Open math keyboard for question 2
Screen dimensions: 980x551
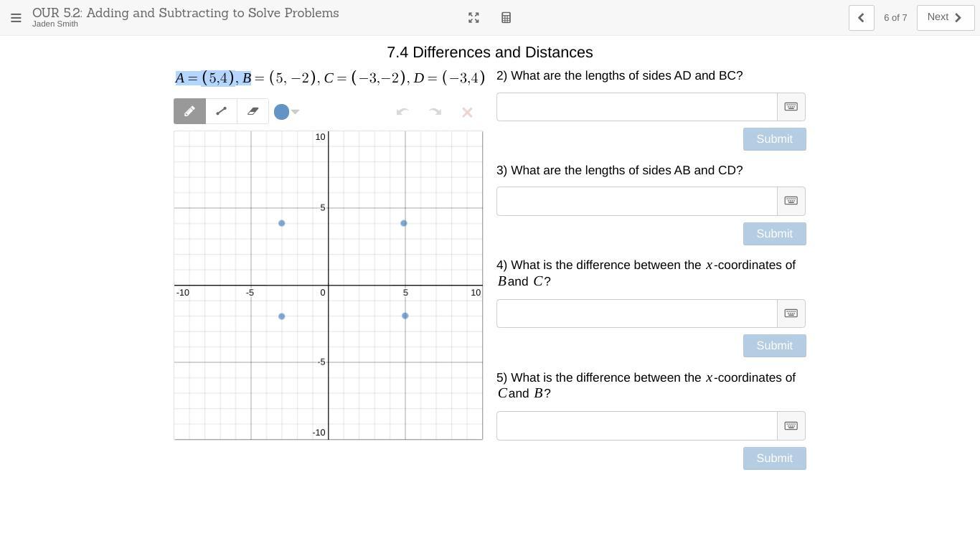pyautogui.click(x=791, y=107)
